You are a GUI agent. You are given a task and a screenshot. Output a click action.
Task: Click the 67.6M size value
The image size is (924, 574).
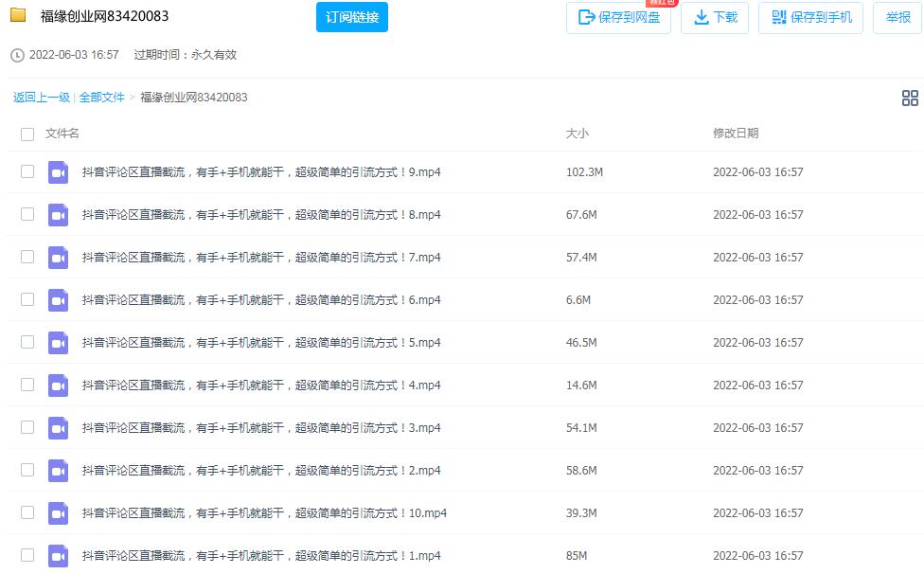pyautogui.click(x=581, y=214)
